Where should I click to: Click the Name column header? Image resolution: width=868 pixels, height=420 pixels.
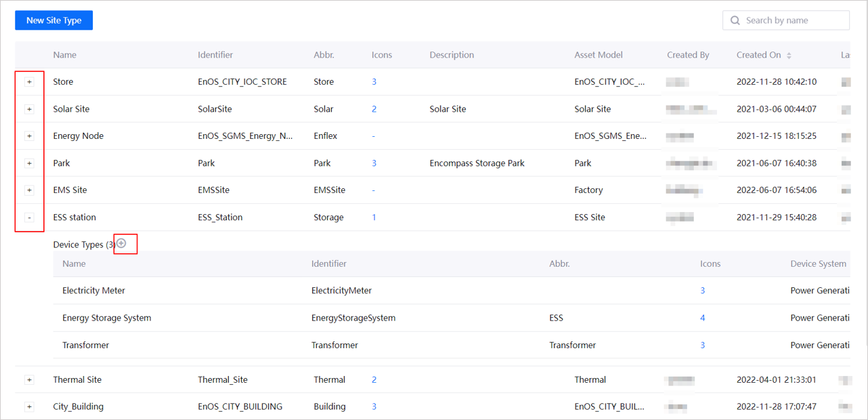[65, 55]
